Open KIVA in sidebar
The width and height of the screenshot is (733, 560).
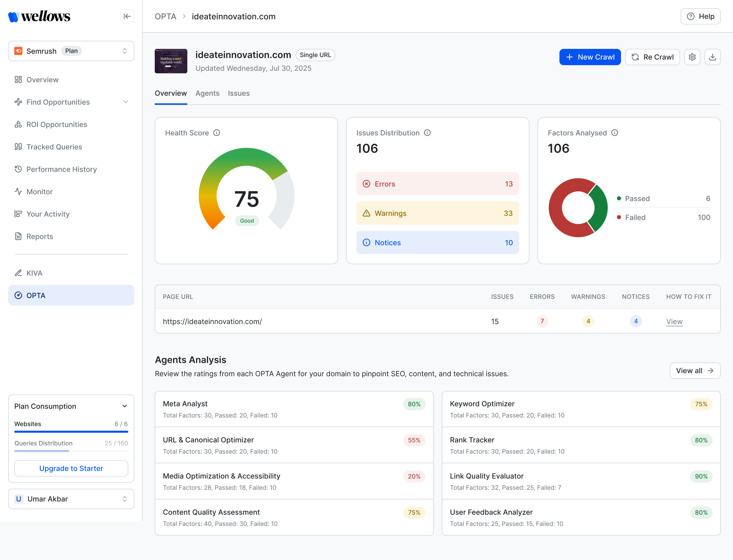pyautogui.click(x=71, y=273)
